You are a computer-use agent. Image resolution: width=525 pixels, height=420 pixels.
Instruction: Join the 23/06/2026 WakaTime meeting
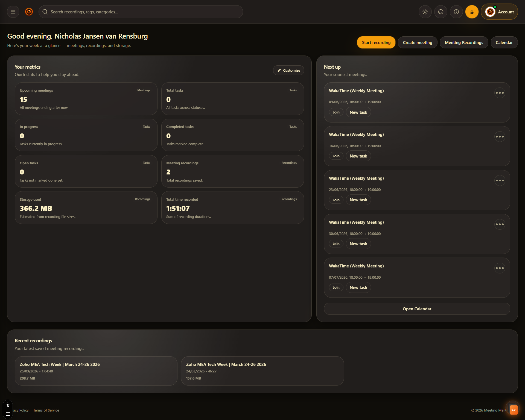(x=336, y=200)
